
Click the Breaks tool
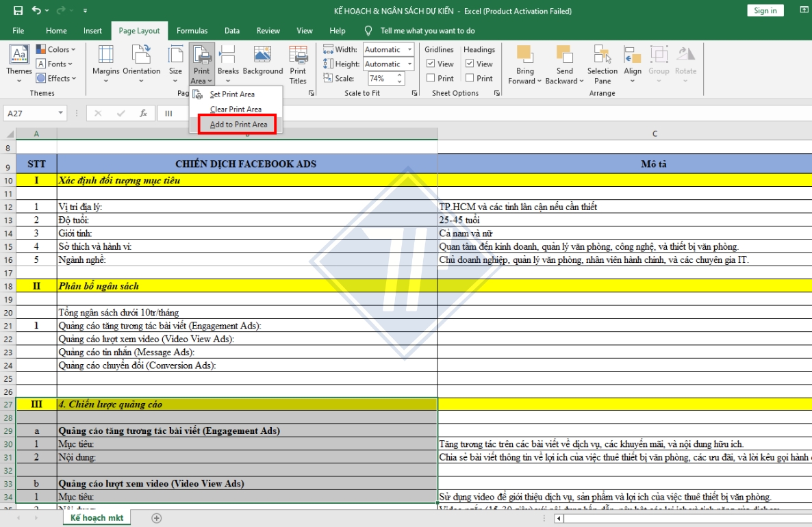pos(229,63)
